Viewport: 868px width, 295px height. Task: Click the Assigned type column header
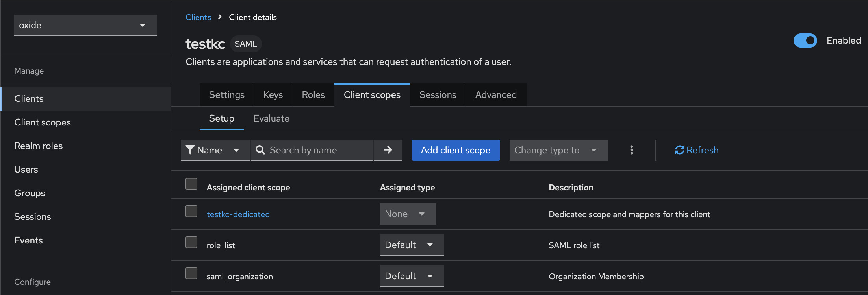408,188
